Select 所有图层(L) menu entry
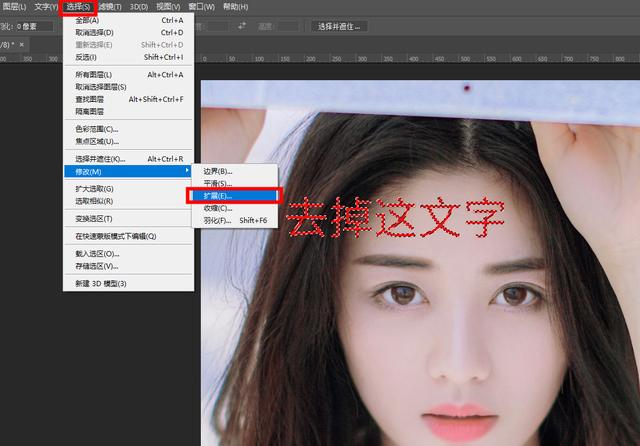Viewport: 640px width, 446px height. pyautogui.click(x=129, y=75)
